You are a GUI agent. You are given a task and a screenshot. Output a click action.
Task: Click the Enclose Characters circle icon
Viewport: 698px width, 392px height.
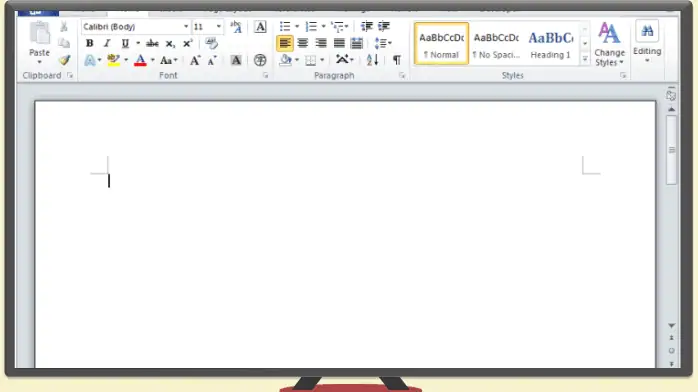(x=260, y=60)
